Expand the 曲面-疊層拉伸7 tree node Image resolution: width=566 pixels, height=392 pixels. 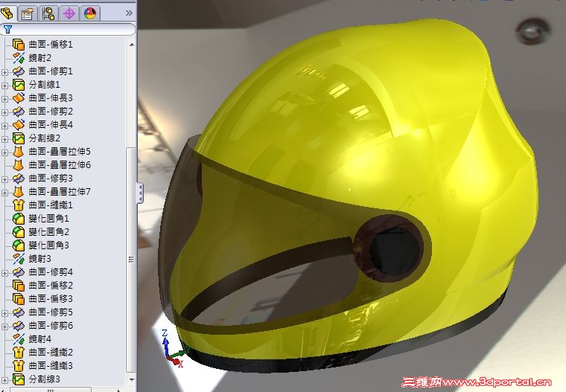4,193
